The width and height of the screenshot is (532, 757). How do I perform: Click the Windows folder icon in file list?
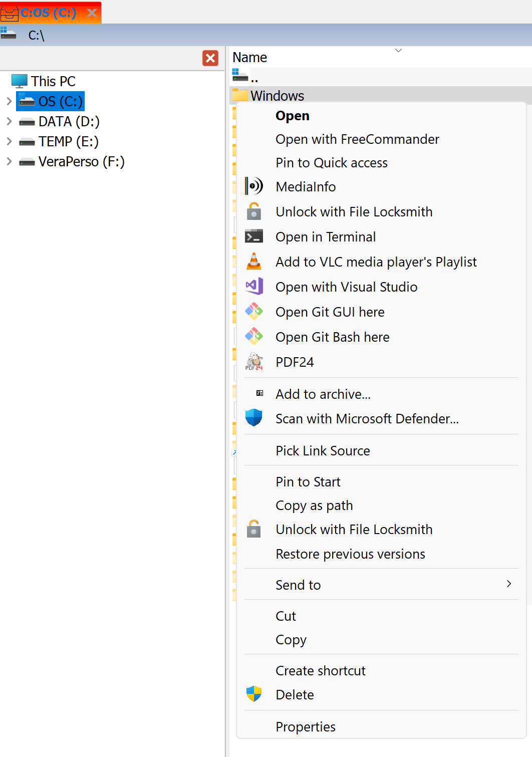coord(240,95)
